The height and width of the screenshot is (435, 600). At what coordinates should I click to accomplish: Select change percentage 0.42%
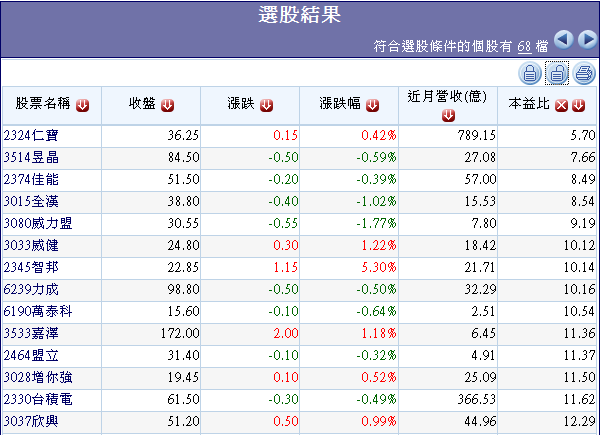coord(379,135)
